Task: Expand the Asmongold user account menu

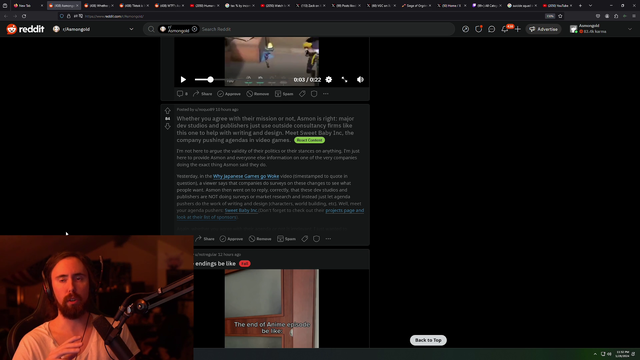Action: point(602,29)
